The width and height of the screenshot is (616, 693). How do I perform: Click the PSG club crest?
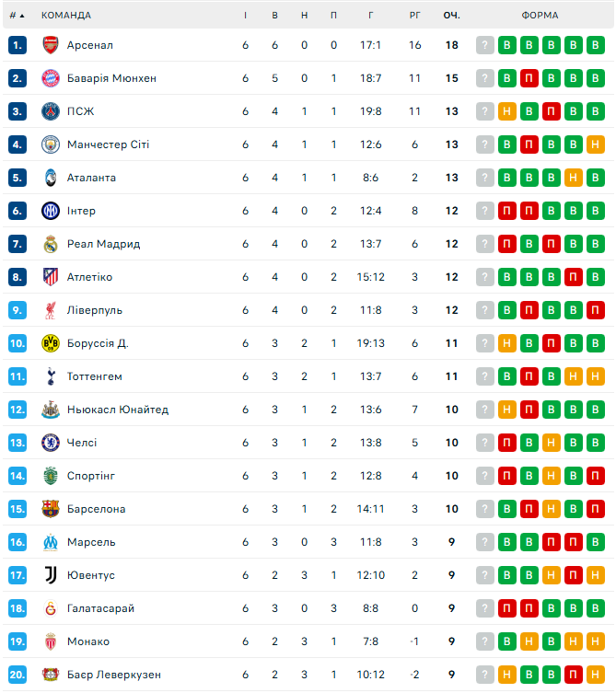(x=51, y=111)
